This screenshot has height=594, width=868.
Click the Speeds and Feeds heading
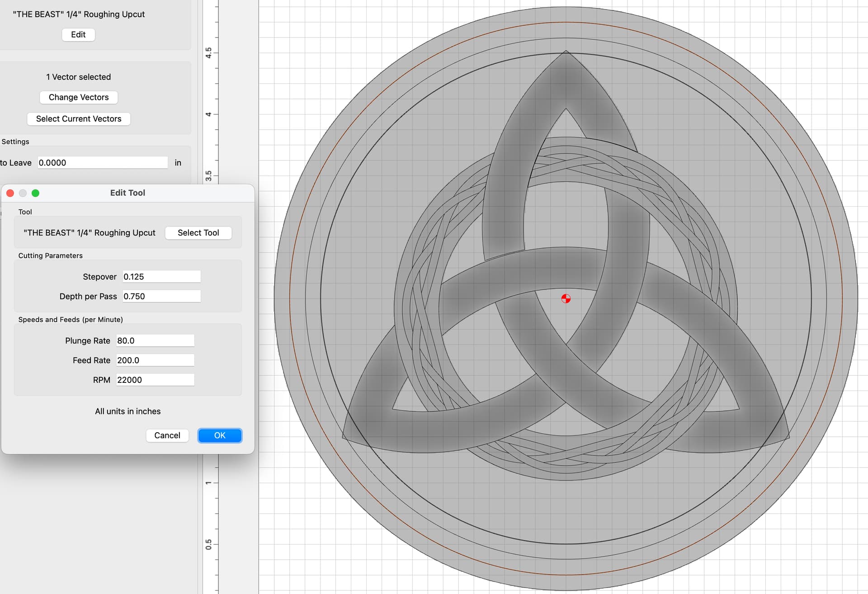[x=71, y=320]
